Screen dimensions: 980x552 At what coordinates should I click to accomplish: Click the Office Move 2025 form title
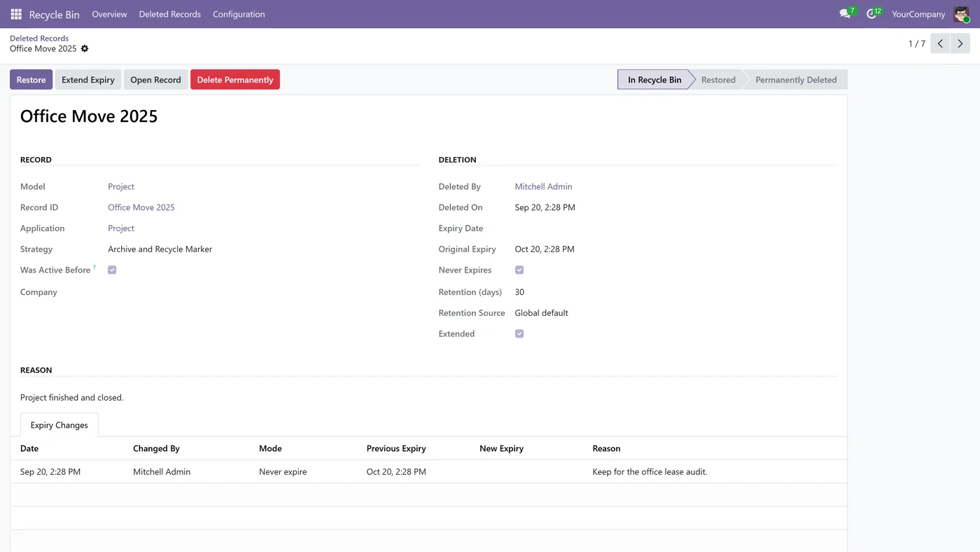pos(89,116)
